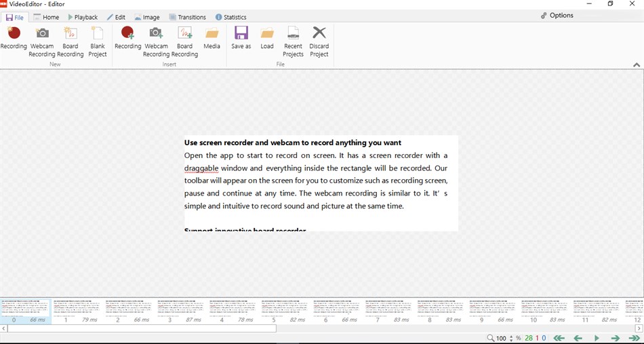The width and height of the screenshot is (644, 344).
Task: Select frame 10 thumbnail
Action: pyautogui.click(x=546, y=311)
